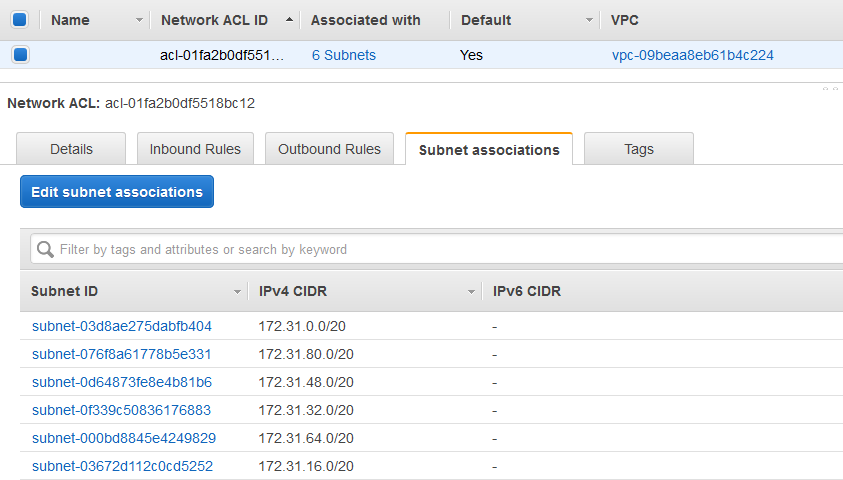Open the 6 Subnets link
This screenshot has height=480, width=843.
click(344, 55)
